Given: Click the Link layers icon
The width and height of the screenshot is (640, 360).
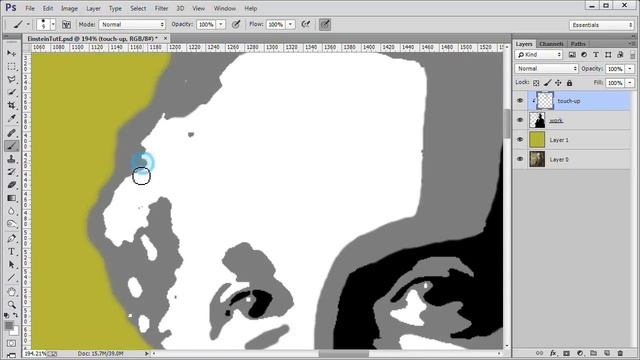Looking at the screenshot, I should 539,353.
